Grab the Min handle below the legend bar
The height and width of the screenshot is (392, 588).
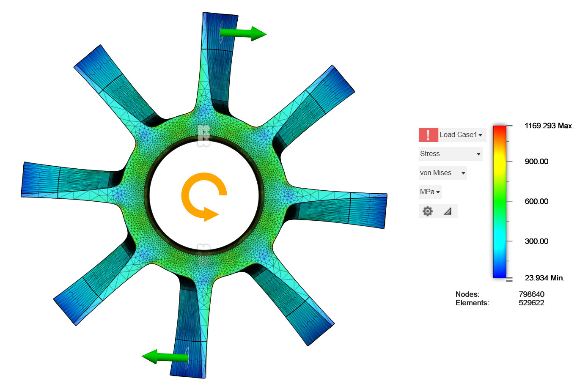point(509,280)
